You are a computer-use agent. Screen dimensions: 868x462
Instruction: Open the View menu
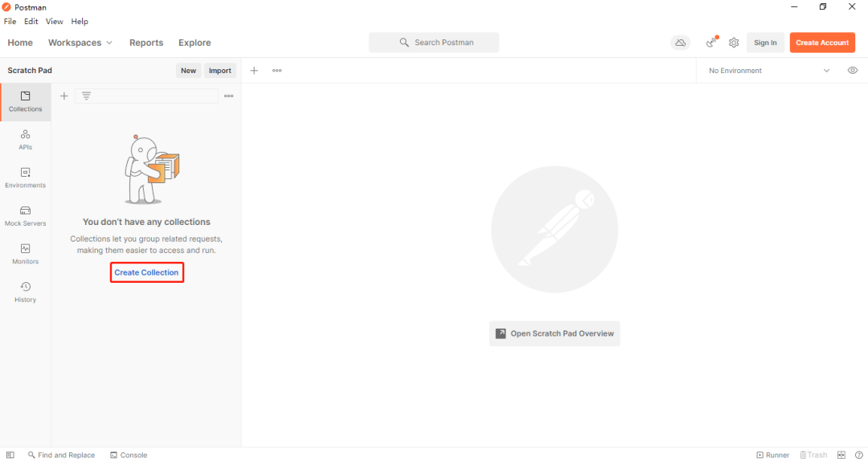point(55,22)
